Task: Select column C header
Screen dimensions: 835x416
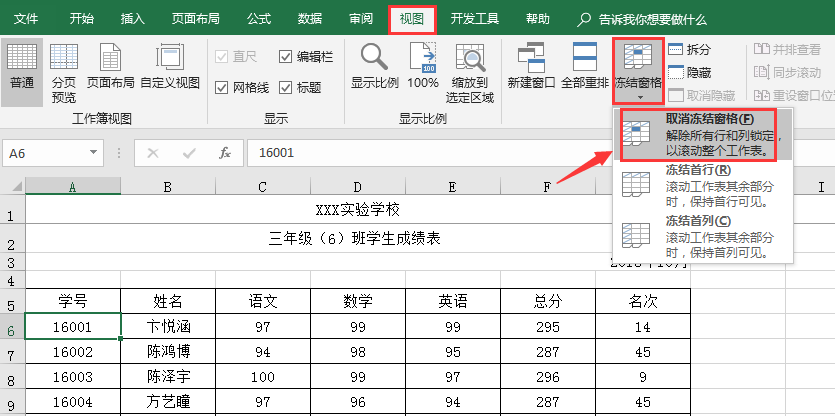Action: [x=263, y=186]
